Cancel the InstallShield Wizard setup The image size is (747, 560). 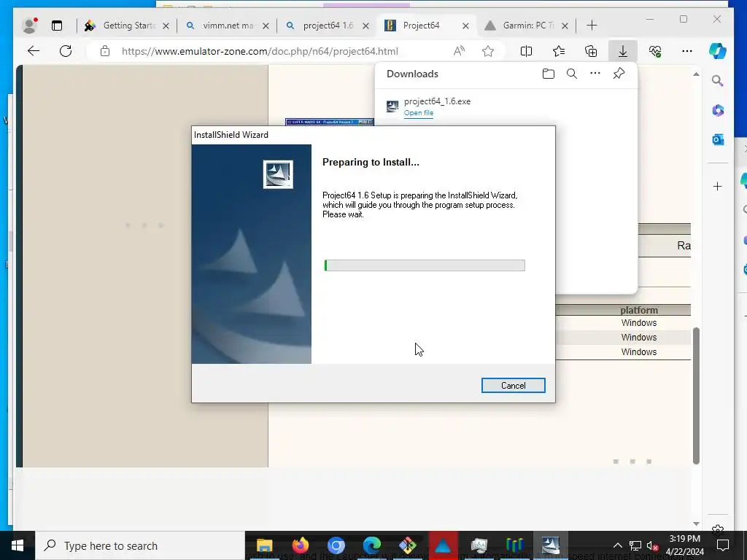(x=513, y=385)
